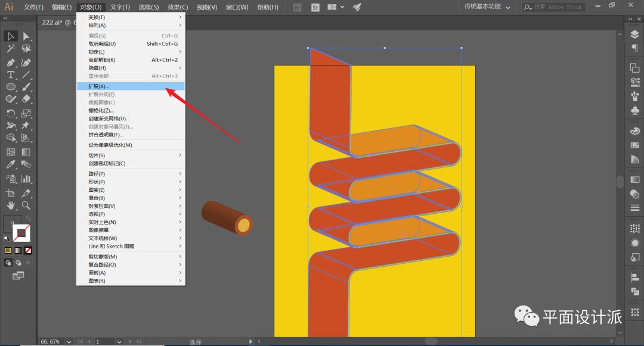644x346 pixels.
Task: Select the Type tool
Action: click(11, 74)
